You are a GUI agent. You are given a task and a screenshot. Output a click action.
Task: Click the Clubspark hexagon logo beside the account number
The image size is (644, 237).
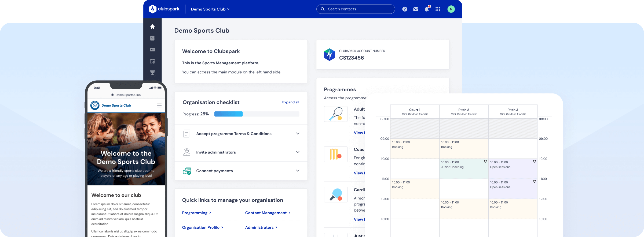(329, 55)
